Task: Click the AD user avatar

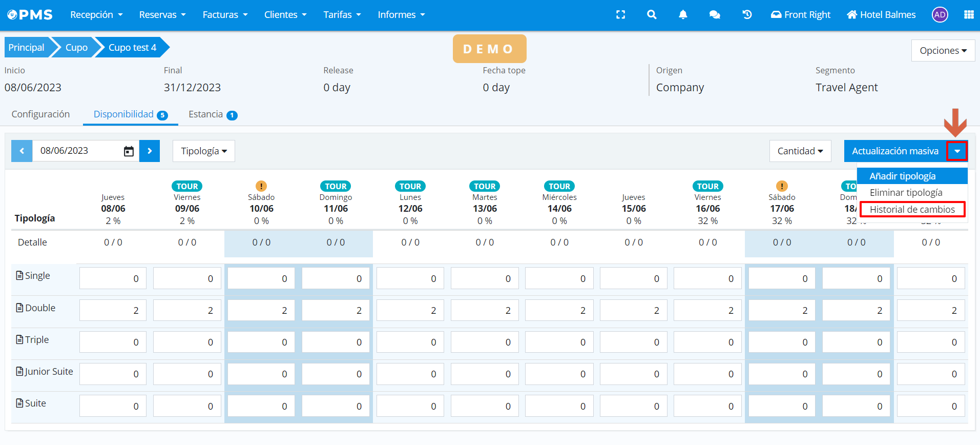Action: 940,15
